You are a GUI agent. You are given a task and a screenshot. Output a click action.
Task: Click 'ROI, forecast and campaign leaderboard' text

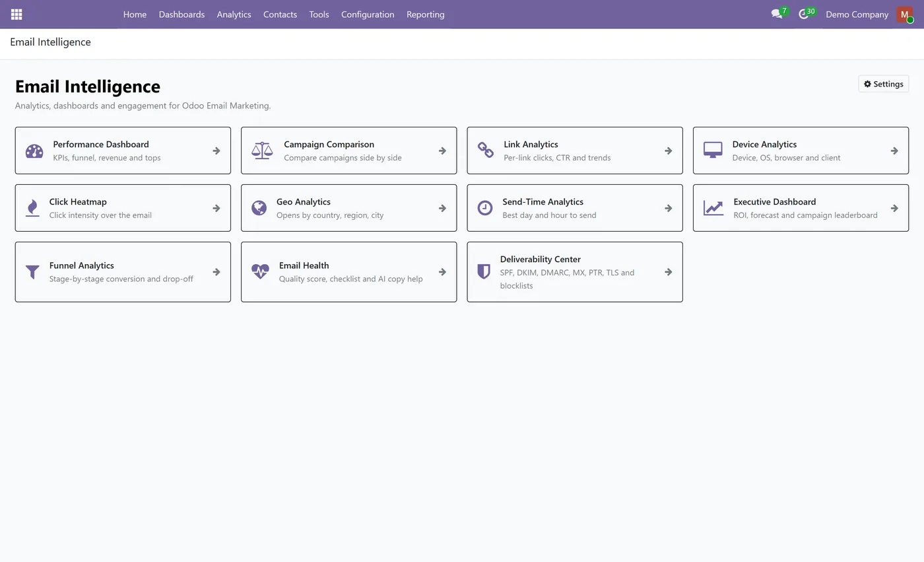(x=805, y=215)
